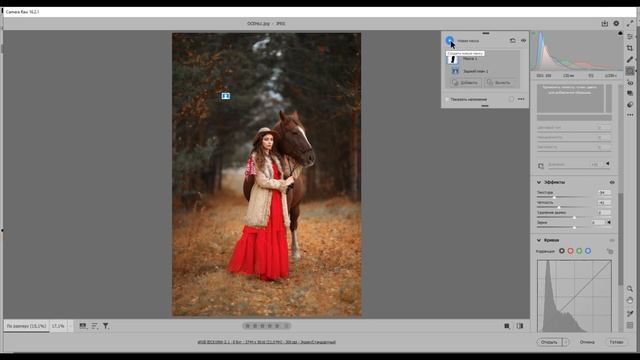The image size is (640, 360).
Task: Select the Crop tool in the right toolbar
Action: pos(630,48)
